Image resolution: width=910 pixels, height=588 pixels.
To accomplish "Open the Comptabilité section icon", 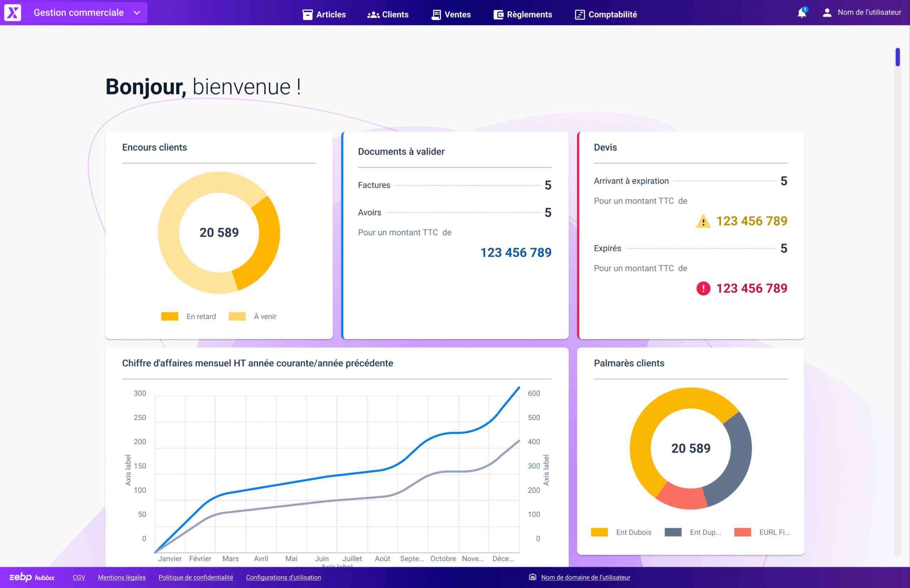I will [579, 14].
